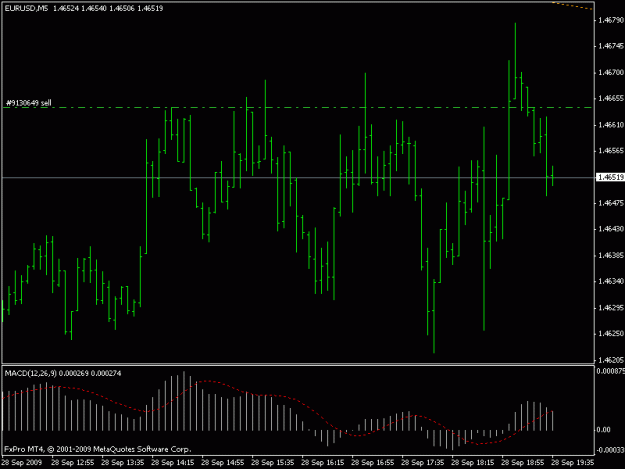Click the 28 Sep 12:55 time label
This screenshot has height=469, width=625.
coord(73,463)
